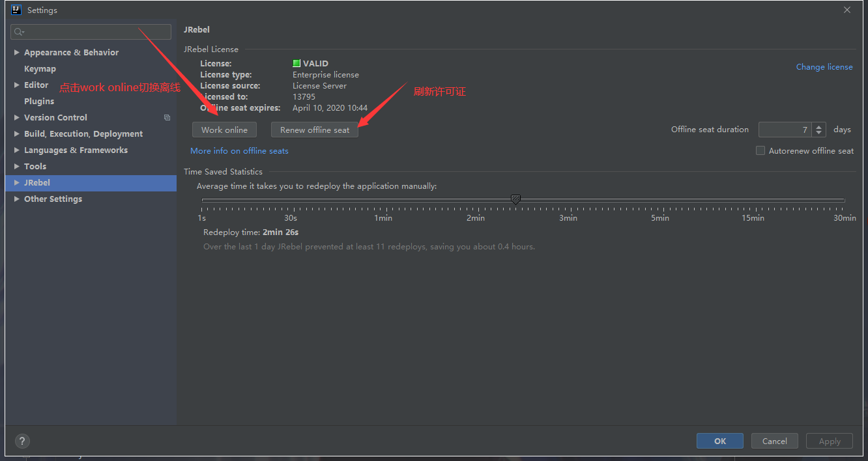Viewport: 868px width, 461px height.
Task: Click the Redeploy time 2min 26s text
Action: point(251,232)
